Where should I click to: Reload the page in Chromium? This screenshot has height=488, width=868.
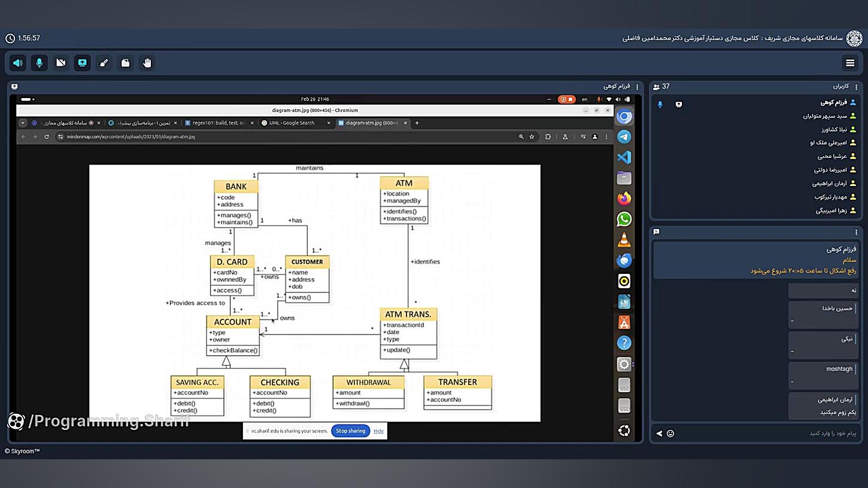(46, 137)
